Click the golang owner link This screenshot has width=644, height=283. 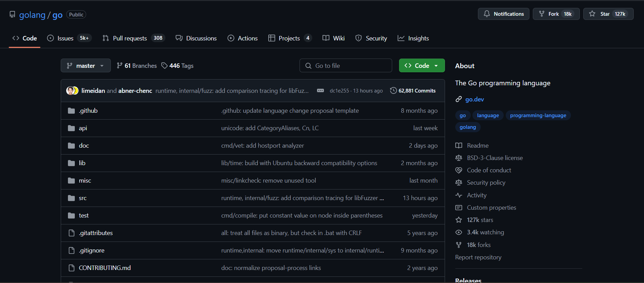32,15
